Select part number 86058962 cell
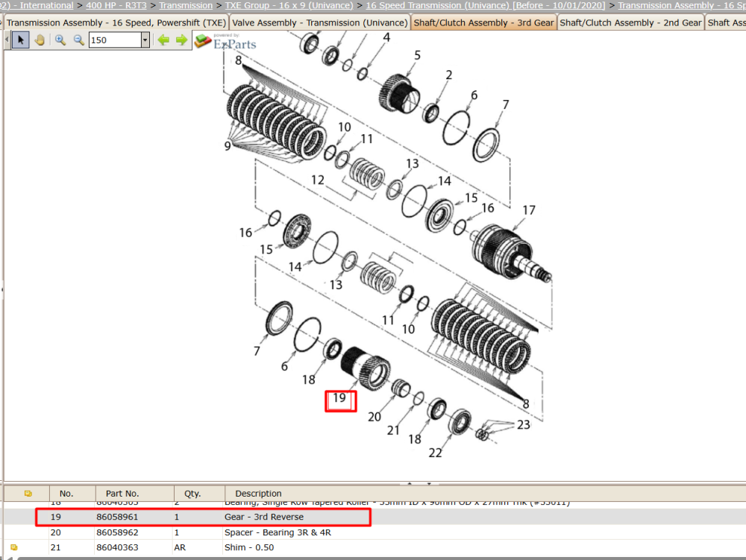The height and width of the screenshot is (560, 746). [x=117, y=532]
